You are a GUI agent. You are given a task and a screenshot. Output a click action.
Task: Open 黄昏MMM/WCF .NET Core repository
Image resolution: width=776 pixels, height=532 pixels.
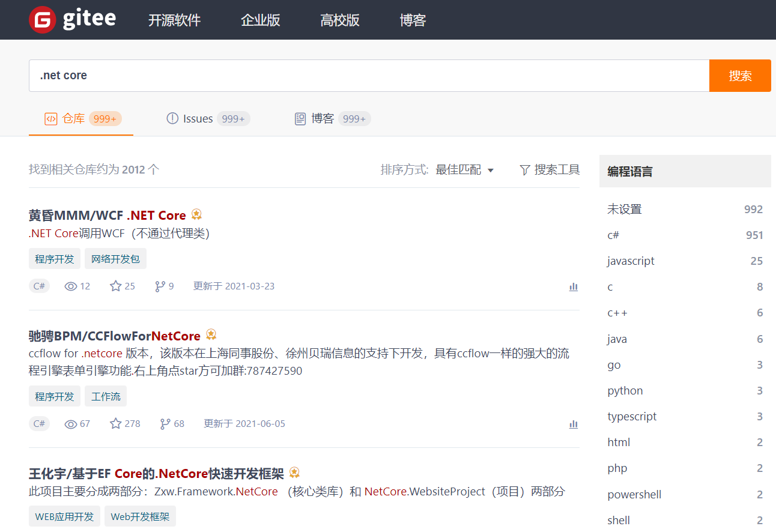108,215
